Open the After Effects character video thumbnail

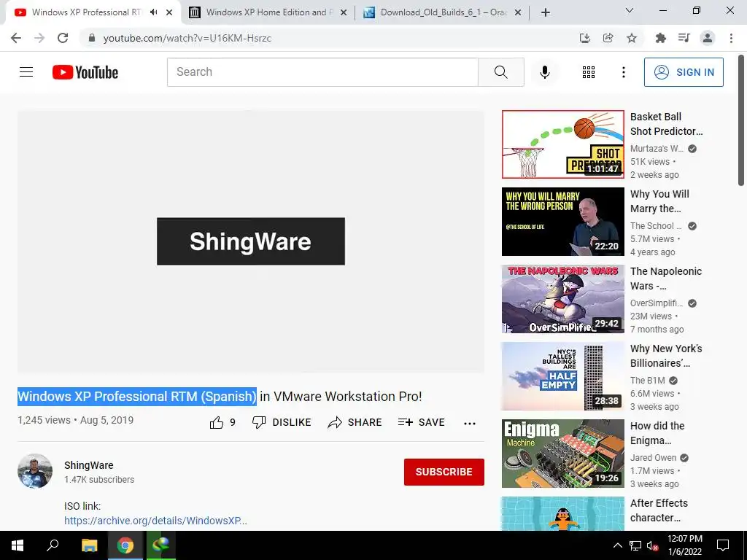[562, 513]
